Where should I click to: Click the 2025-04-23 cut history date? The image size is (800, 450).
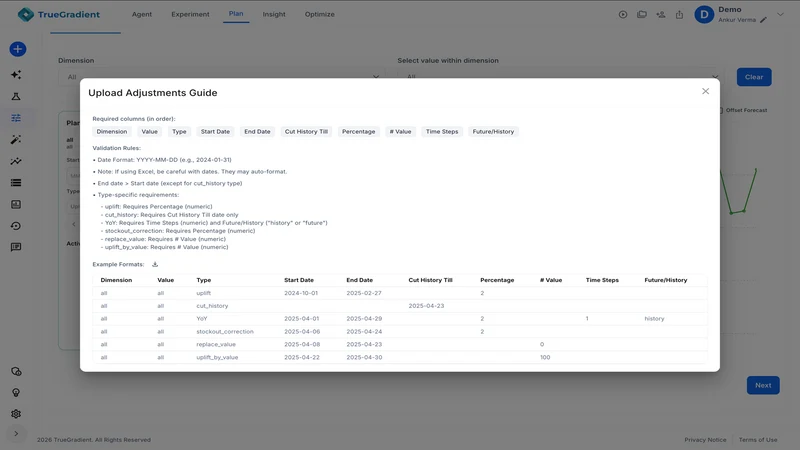coord(426,306)
